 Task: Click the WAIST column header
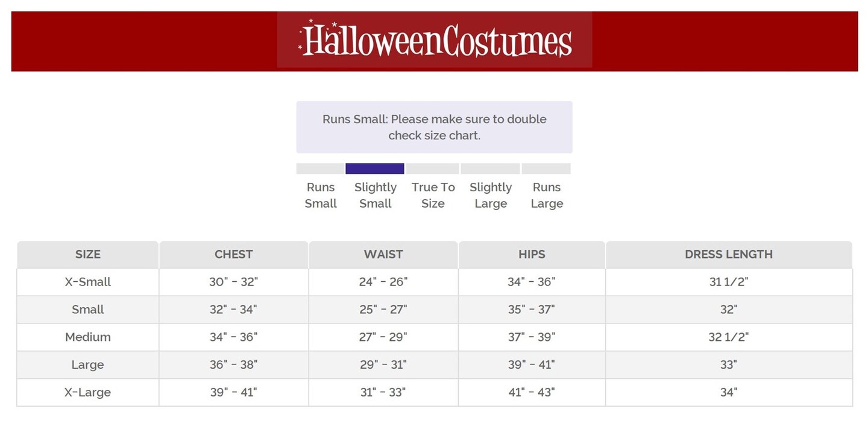coord(383,255)
